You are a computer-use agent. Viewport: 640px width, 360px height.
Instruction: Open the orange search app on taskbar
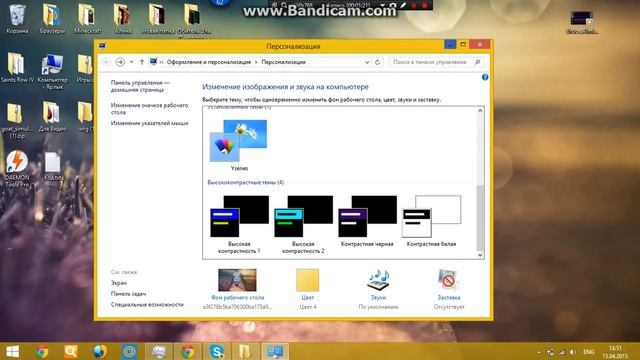(71, 352)
